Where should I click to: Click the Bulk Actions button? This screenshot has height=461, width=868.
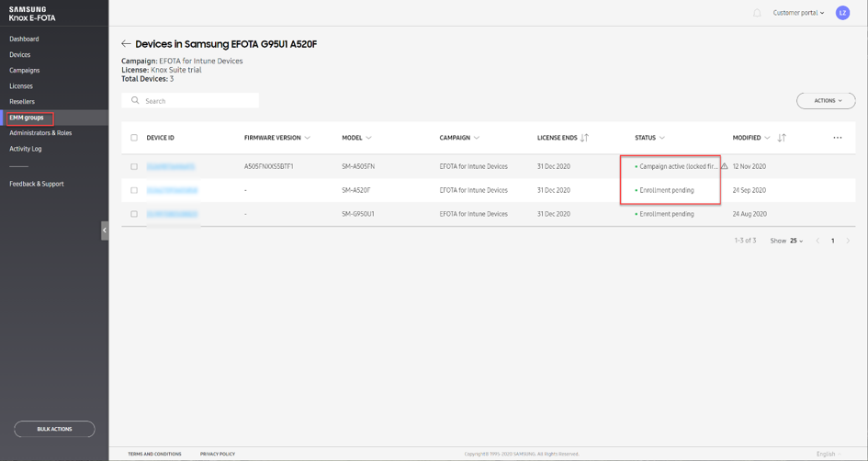pos(54,429)
